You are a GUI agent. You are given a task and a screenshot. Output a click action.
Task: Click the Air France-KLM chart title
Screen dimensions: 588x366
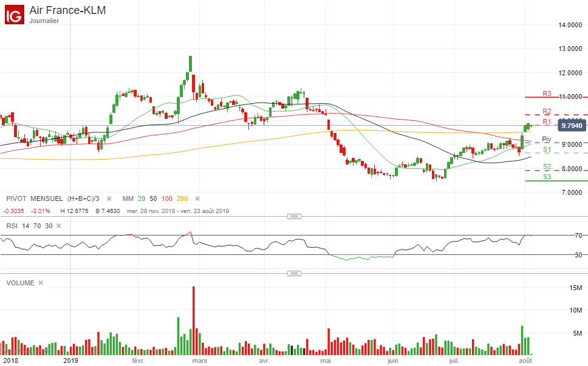click(x=67, y=10)
